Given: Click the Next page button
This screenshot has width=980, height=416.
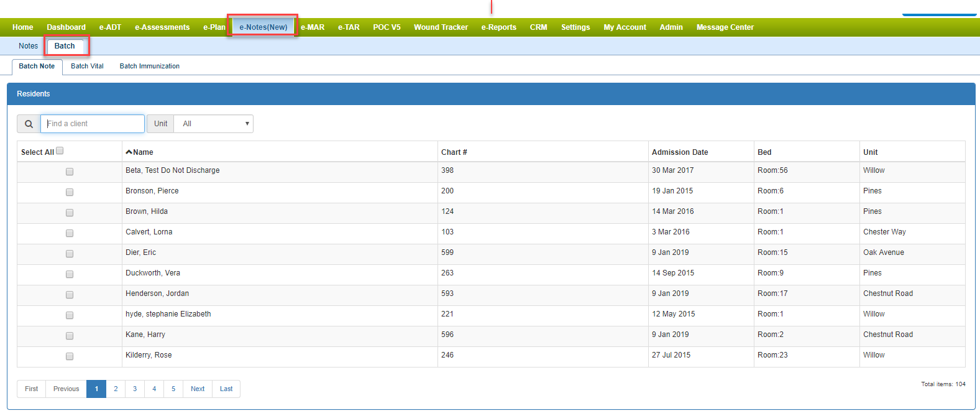Looking at the screenshot, I should pyautogui.click(x=198, y=389).
